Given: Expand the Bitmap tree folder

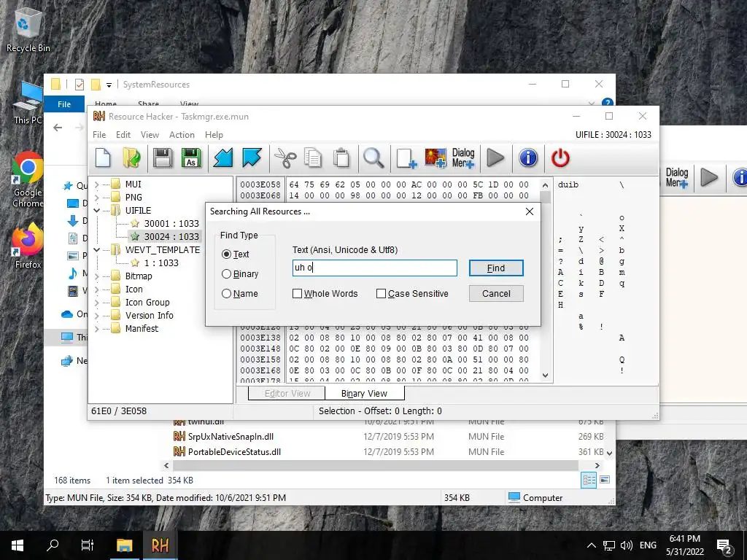Looking at the screenshot, I should (x=97, y=276).
